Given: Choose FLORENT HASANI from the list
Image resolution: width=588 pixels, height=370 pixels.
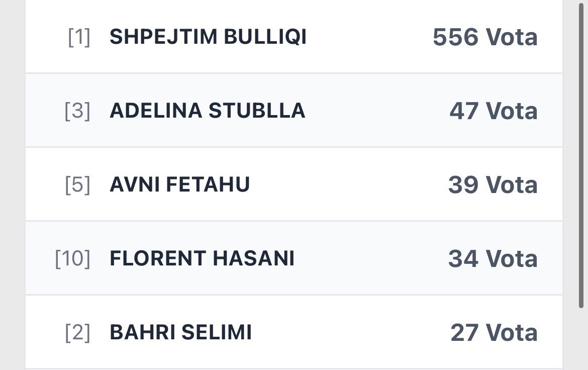Looking at the screenshot, I should pos(202,258).
